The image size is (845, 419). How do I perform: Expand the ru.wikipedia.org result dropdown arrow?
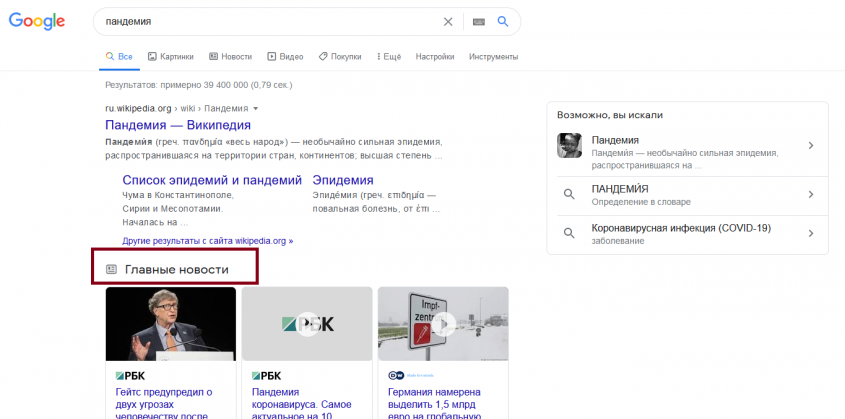pos(256,108)
